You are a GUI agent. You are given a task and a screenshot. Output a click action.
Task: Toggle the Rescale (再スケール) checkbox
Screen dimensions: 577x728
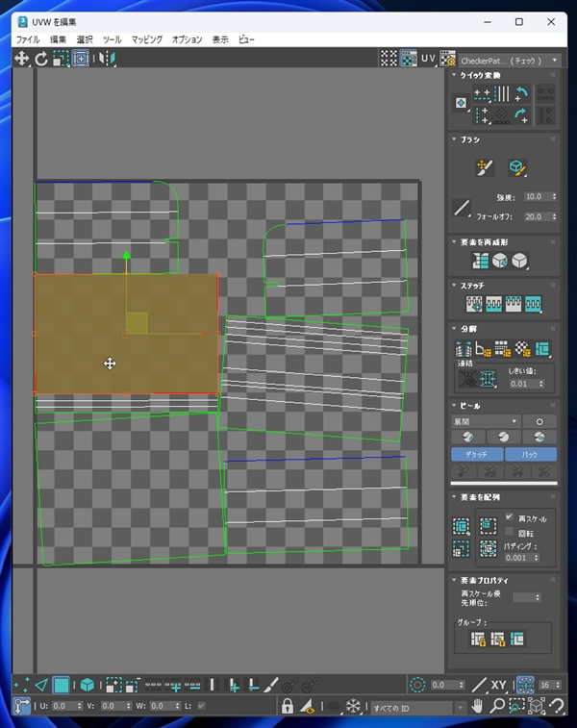click(510, 516)
